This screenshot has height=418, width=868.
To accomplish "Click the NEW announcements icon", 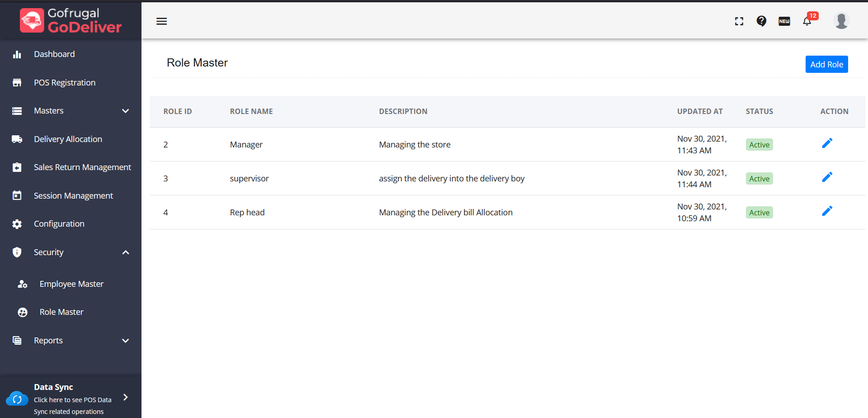I will point(784,21).
